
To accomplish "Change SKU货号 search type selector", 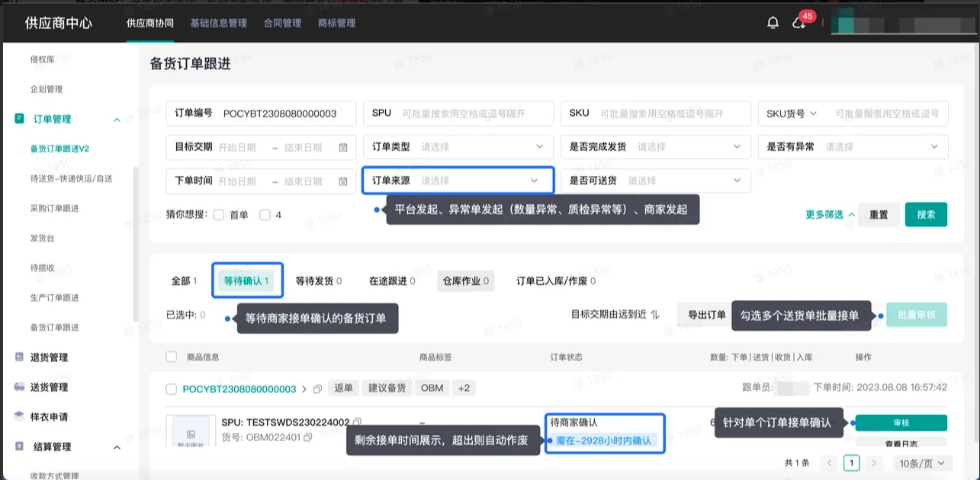I will click(792, 113).
